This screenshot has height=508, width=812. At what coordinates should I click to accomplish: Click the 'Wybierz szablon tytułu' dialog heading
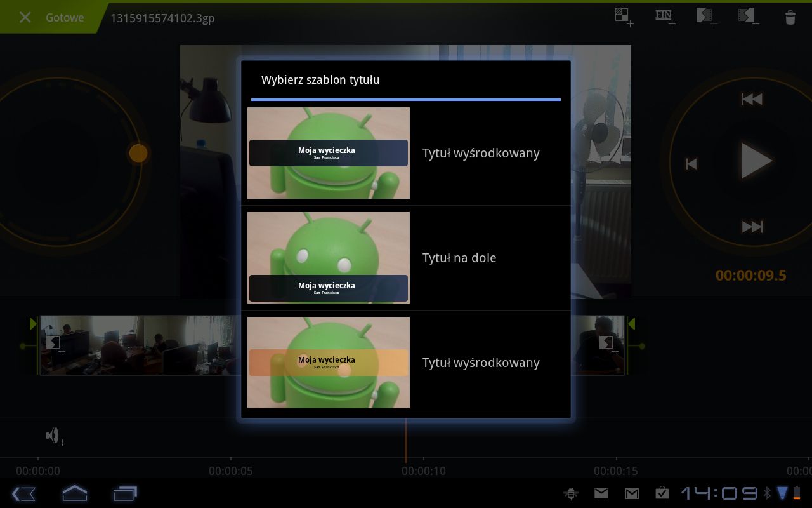pyautogui.click(x=320, y=80)
